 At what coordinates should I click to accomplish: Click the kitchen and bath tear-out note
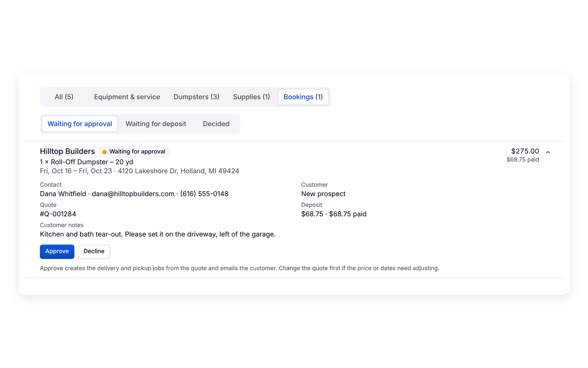tap(158, 234)
